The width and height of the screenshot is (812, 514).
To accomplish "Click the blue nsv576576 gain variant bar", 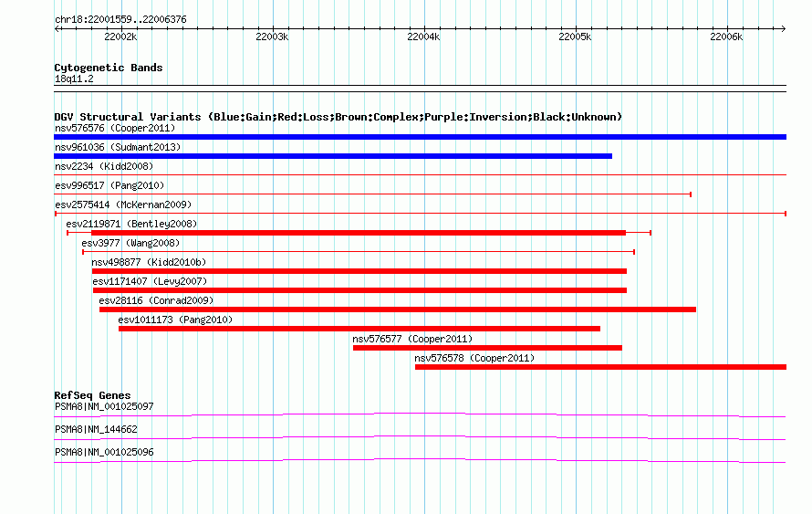I will click(x=420, y=137).
